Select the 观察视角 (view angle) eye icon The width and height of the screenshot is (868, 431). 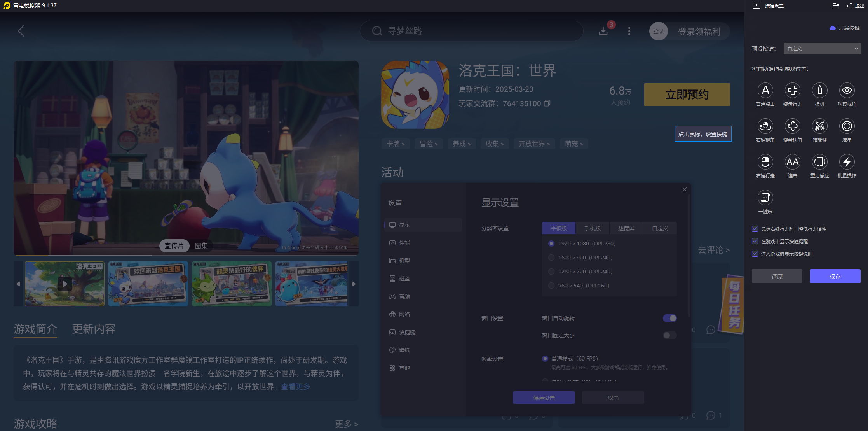tap(847, 90)
